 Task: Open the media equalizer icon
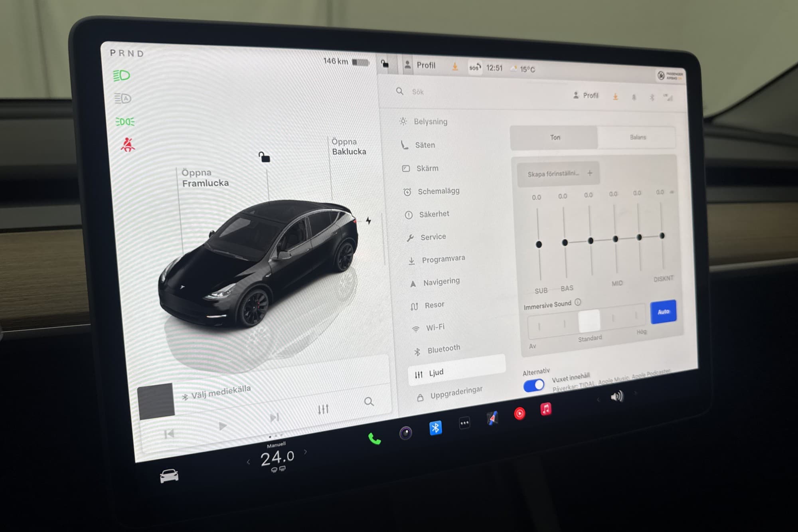[323, 409]
